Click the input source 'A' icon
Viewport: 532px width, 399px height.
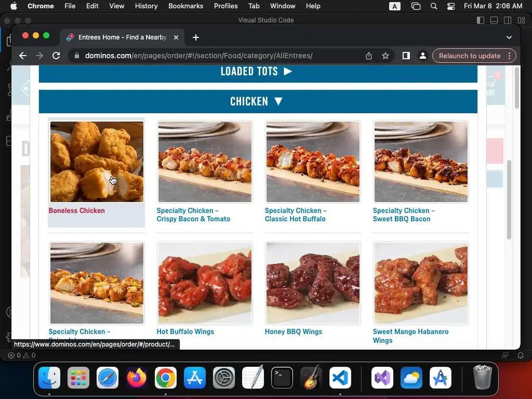click(x=395, y=6)
